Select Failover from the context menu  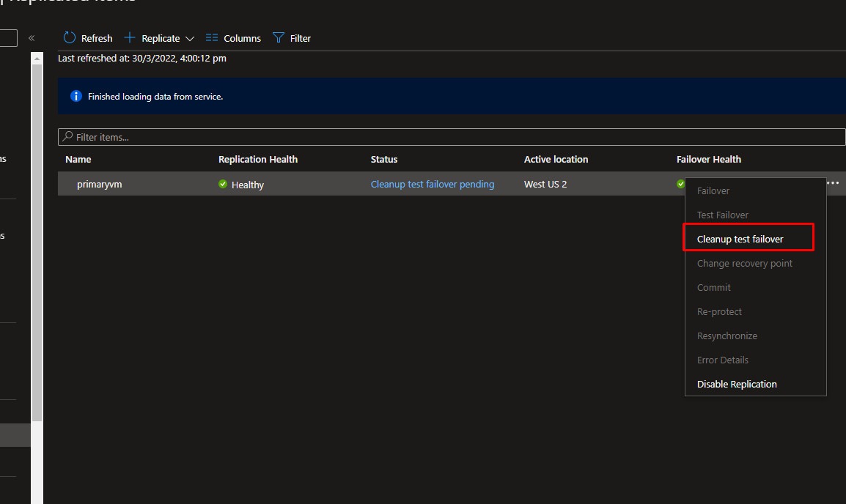point(713,190)
